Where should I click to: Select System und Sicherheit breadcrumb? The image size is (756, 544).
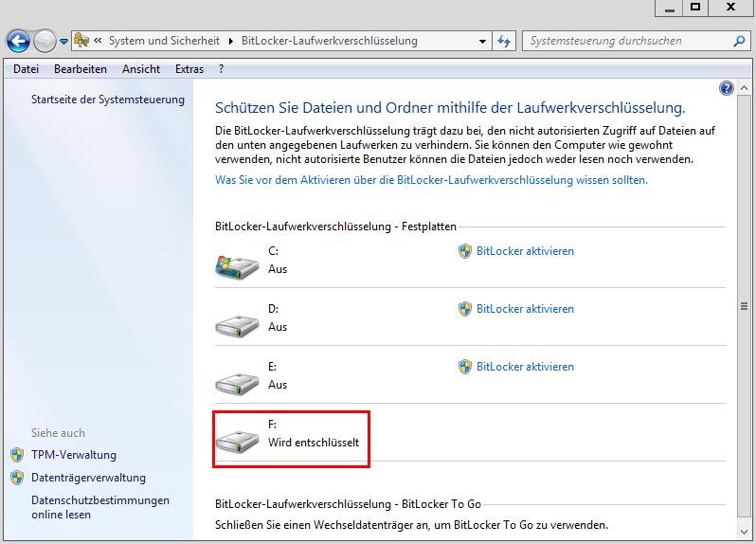164,41
